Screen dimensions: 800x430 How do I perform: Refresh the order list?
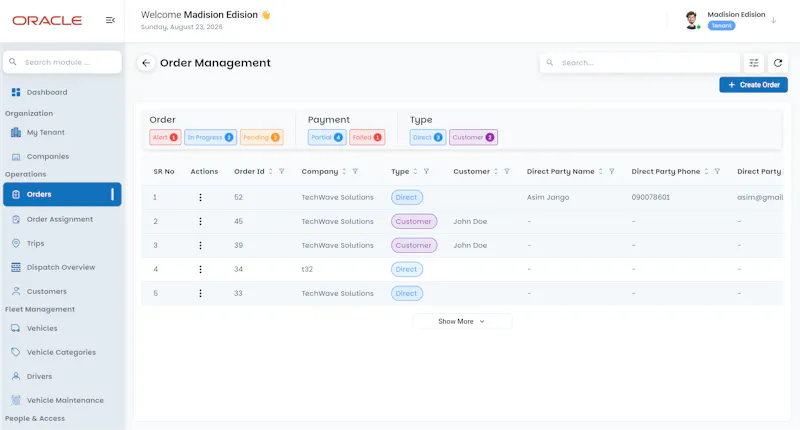[778, 63]
